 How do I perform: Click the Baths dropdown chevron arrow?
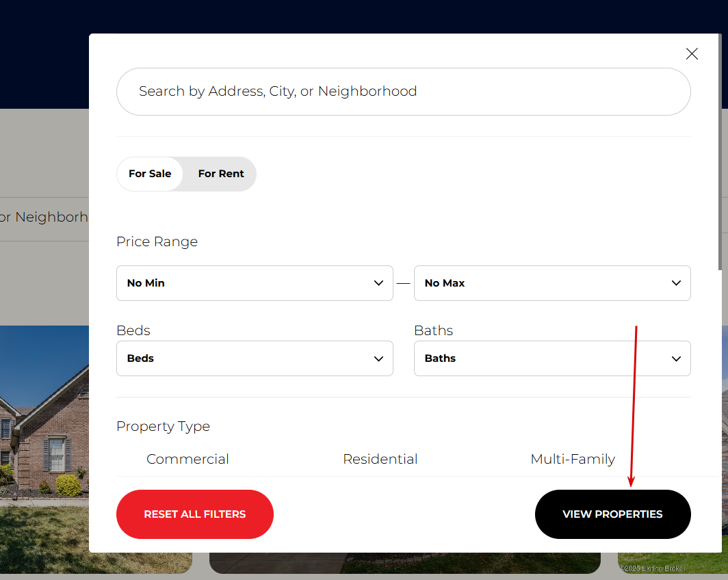pos(676,358)
